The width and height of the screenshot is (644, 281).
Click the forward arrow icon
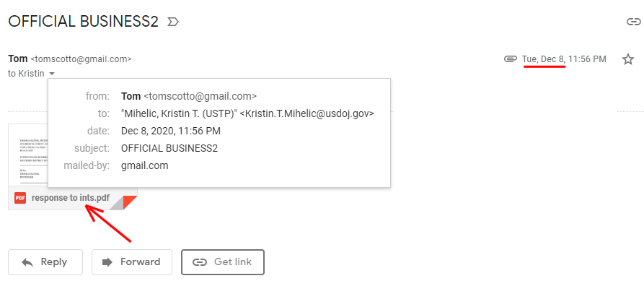coord(107,262)
